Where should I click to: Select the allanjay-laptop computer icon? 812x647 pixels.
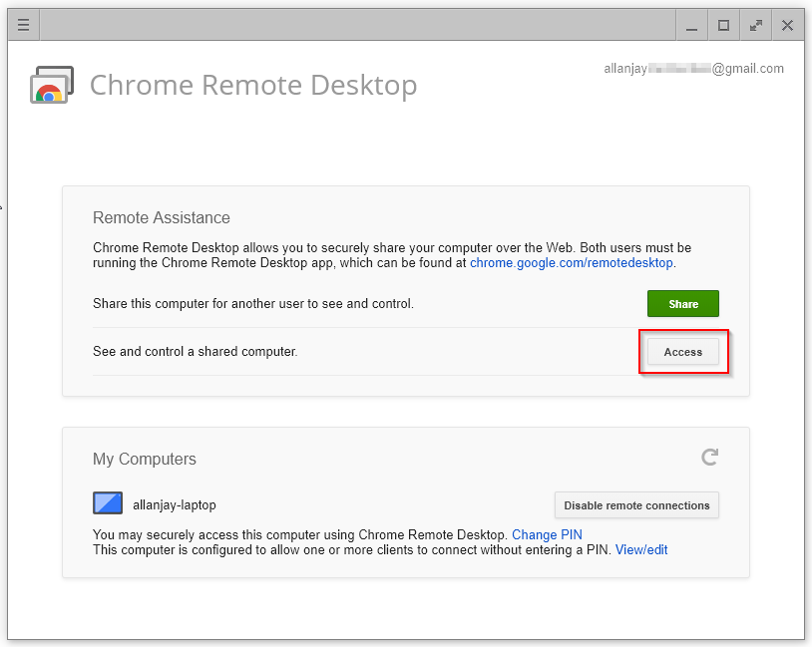click(107, 503)
